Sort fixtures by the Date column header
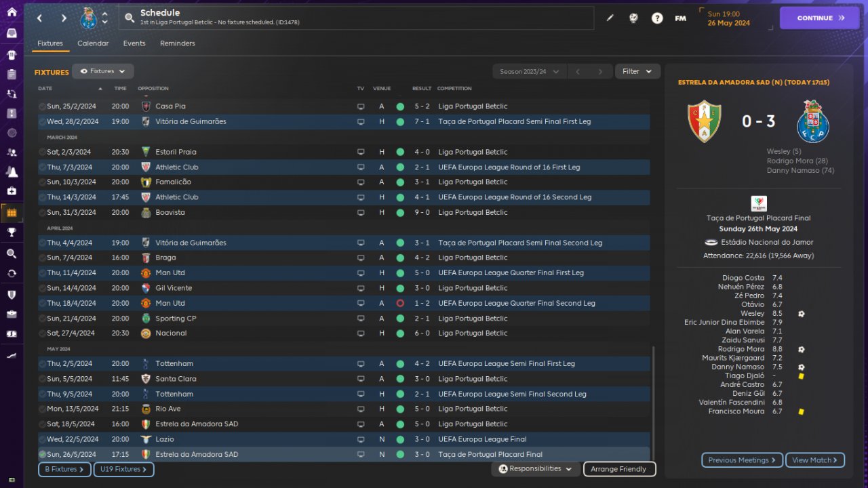The image size is (868, 488). pos(45,89)
